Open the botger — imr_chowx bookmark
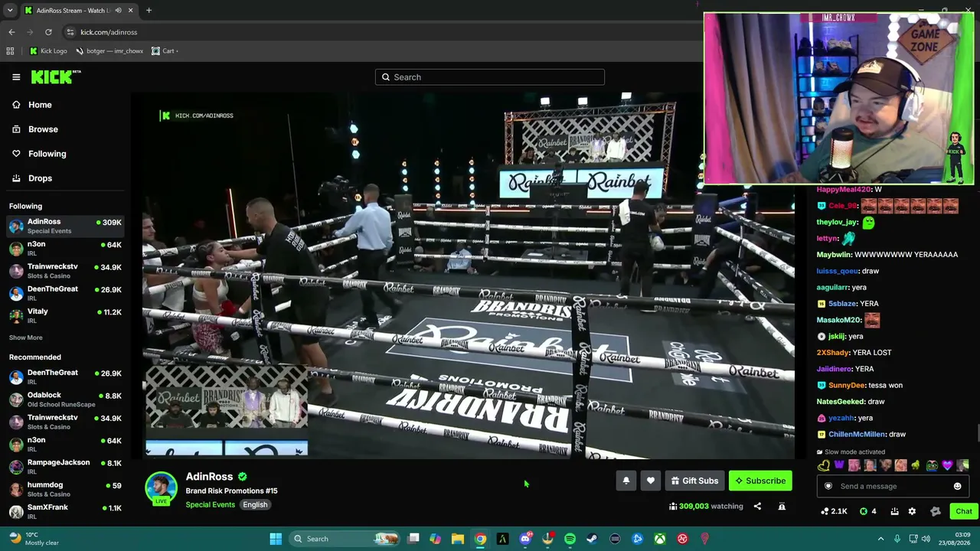This screenshot has width=980, height=551. (109, 51)
